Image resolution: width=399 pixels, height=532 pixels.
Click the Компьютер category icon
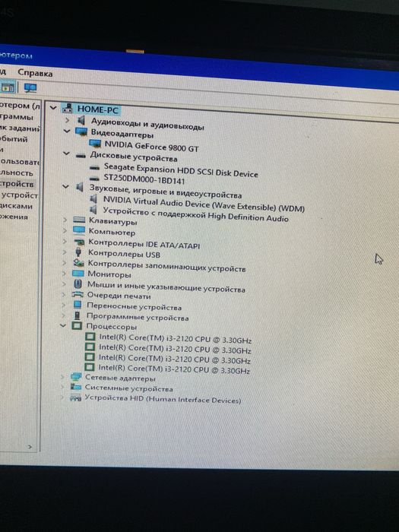coord(79,231)
